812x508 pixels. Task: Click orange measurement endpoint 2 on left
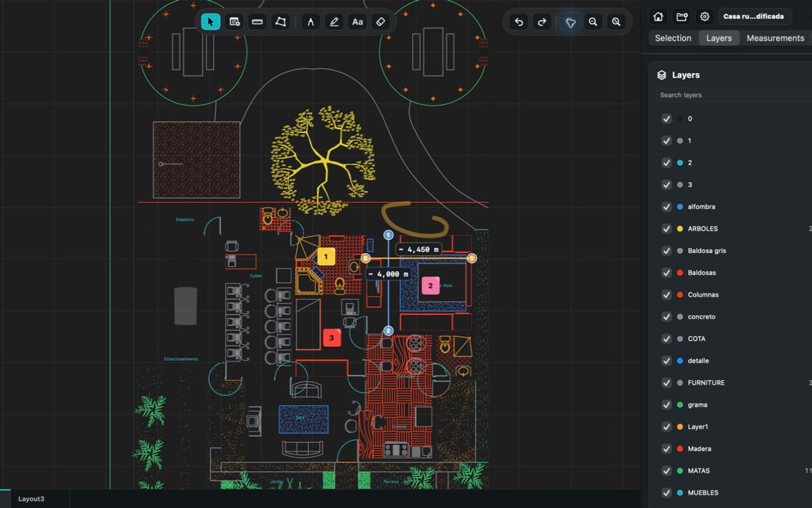365,259
